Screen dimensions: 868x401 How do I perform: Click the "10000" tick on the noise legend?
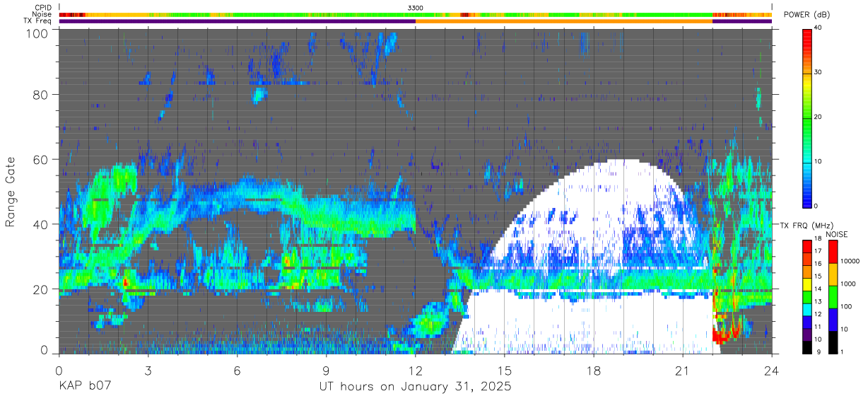(x=850, y=262)
